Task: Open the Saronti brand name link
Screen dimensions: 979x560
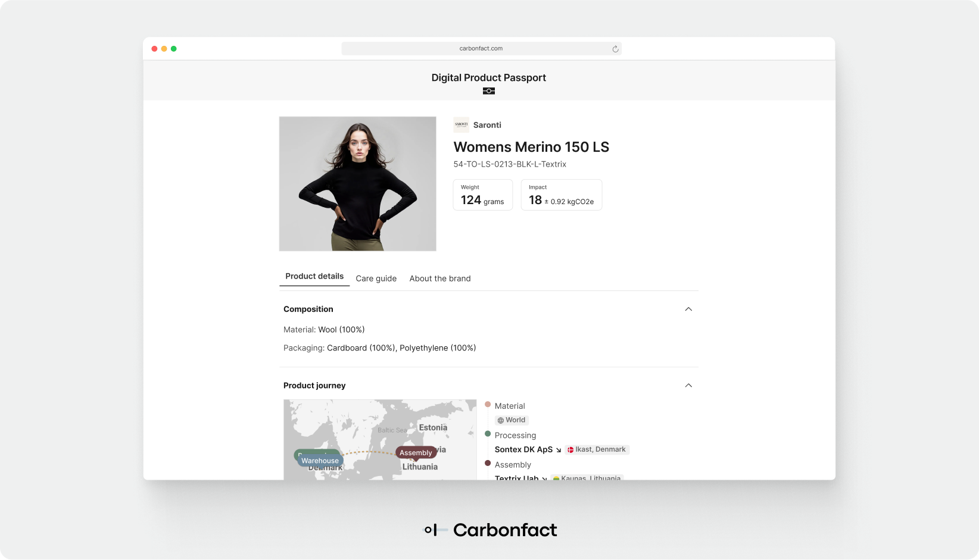Action: 487,125
